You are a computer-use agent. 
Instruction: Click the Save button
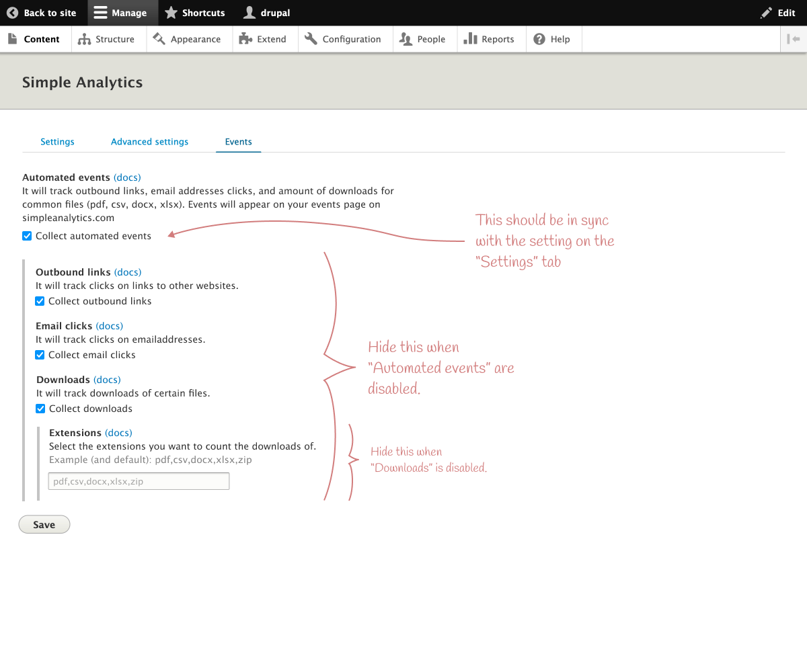coord(44,525)
